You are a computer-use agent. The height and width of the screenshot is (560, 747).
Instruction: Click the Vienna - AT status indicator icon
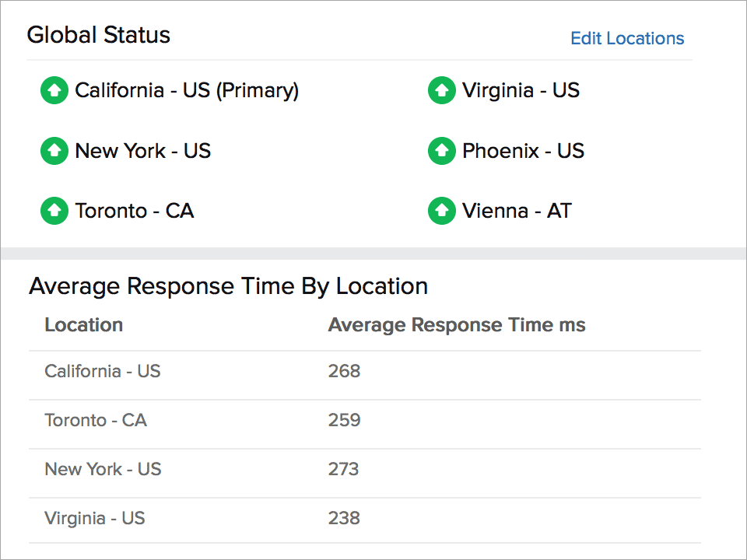(x=441, y=211)
